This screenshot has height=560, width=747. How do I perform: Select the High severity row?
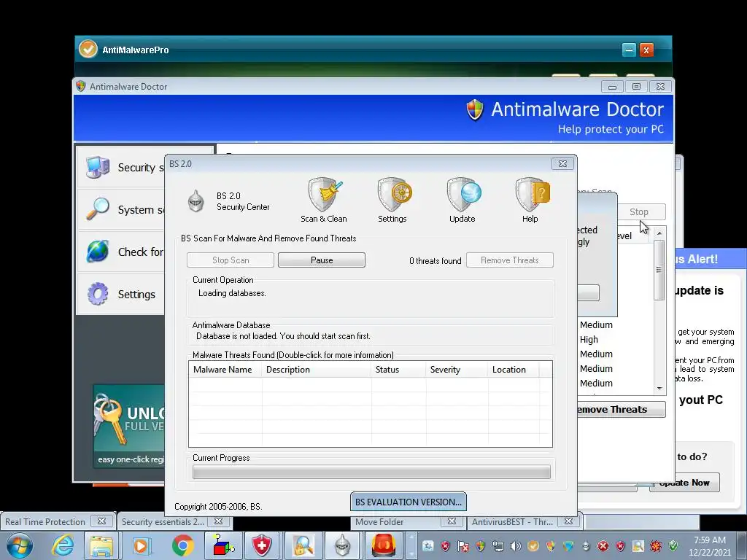[x=589, y=340]
